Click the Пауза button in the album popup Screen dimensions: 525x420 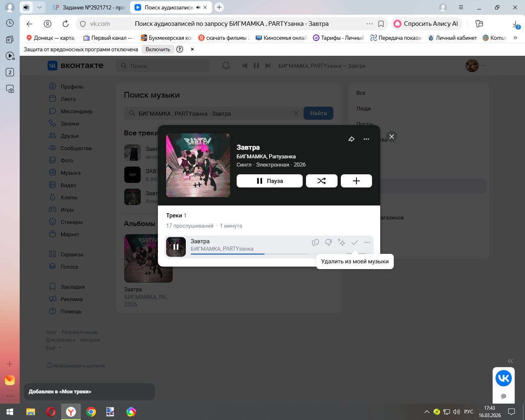pos(269,181)
